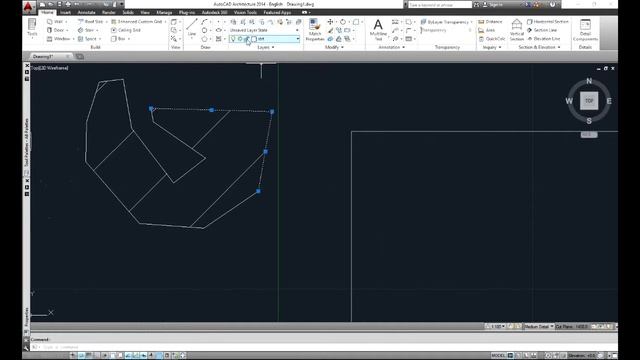The width and height of the screenshot is (640, 360).
Task: Select the Section Line tool
Action: 542,30
